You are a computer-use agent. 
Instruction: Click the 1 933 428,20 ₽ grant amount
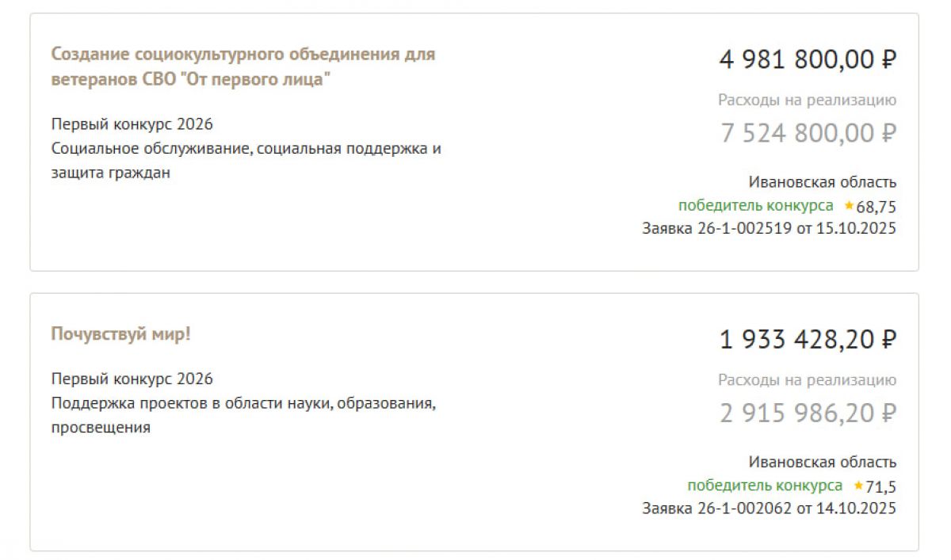808,339
